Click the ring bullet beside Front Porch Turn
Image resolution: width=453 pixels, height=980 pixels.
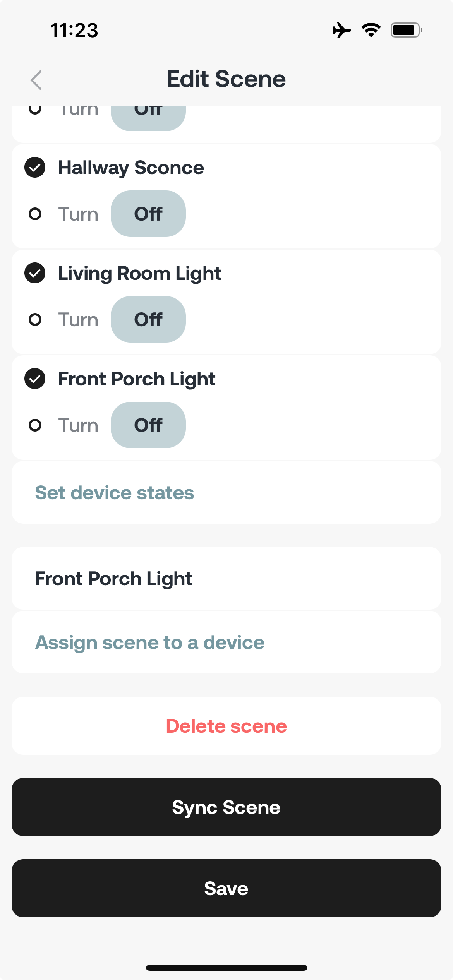coord(35,425)
